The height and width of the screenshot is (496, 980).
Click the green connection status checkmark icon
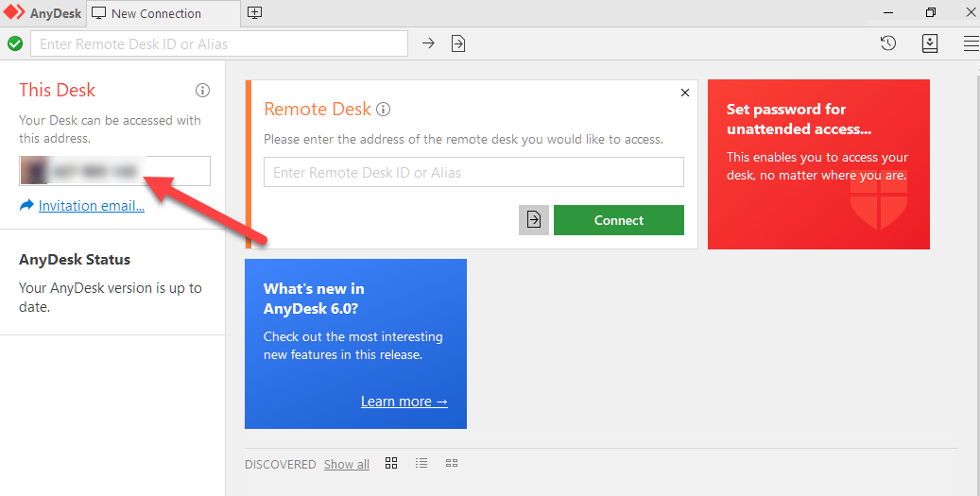pyautogui.click(x=15, y=43)
